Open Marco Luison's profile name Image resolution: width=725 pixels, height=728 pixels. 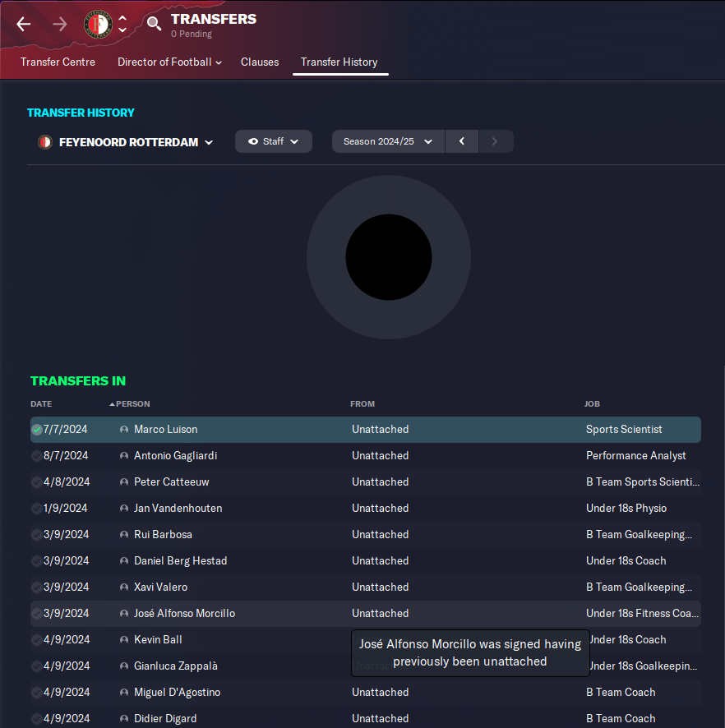(x=166, y=430)
